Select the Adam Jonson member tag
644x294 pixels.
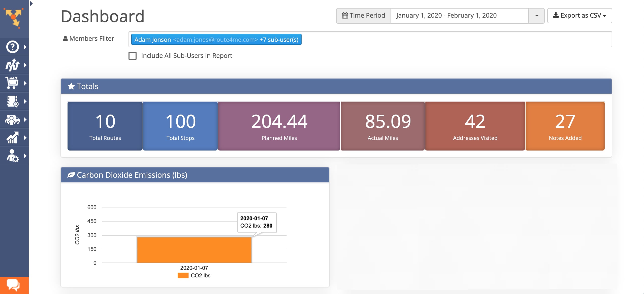[x=216, y=40]
